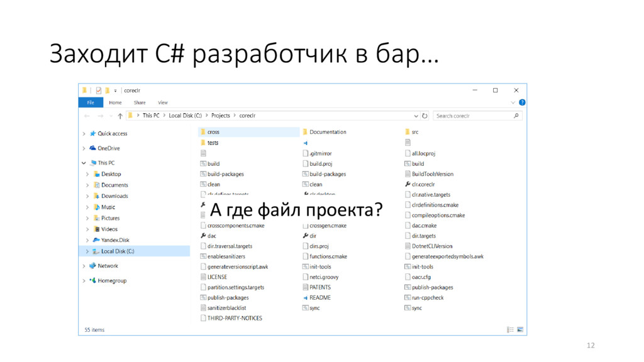Open the Share ribbon tab
Viewport: 644px width, 362px height.
pos(140,102)
